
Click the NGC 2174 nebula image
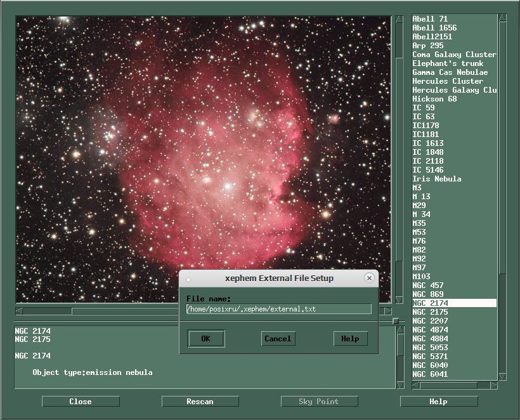click(204, 159)
